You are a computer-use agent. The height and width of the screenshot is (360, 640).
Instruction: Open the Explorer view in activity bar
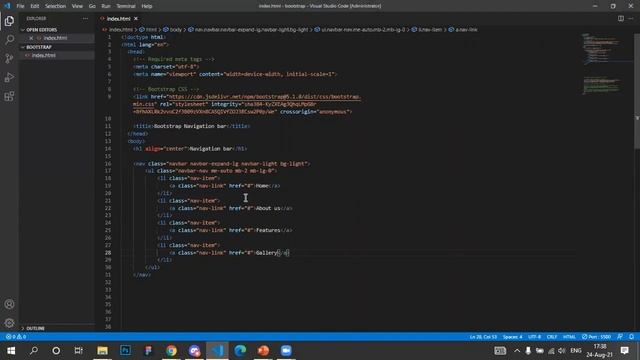tap(9, 21)
